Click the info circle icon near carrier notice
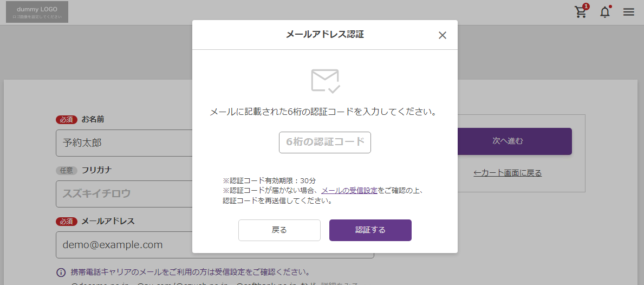This screenshot has height=285, width=644. 61,272
